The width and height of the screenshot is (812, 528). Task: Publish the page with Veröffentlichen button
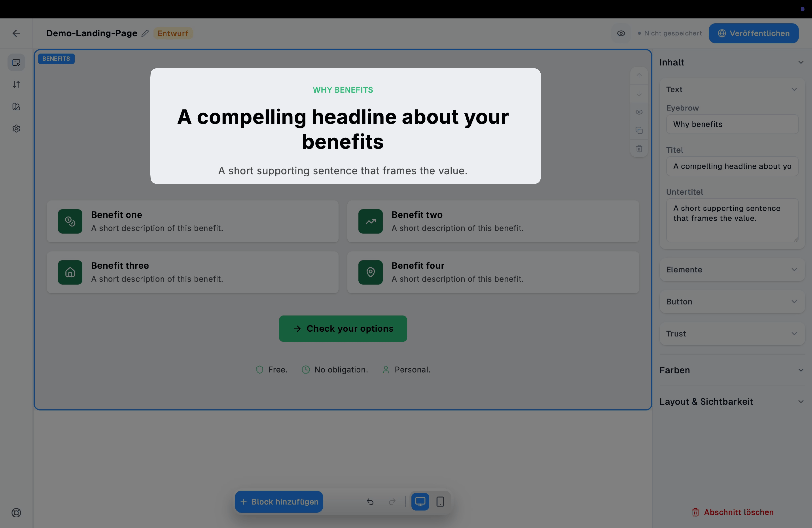(x=753, y=33)
